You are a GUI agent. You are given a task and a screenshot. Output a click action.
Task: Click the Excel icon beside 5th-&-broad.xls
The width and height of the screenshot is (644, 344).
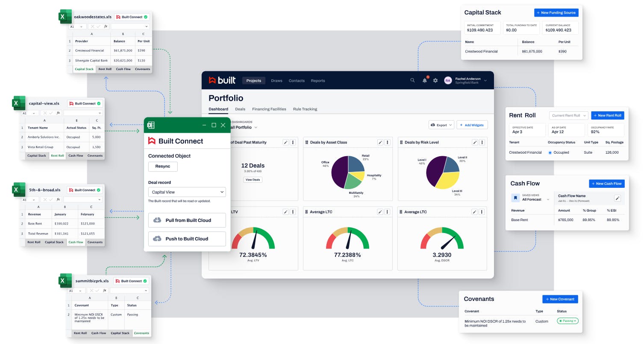(19, 189)
